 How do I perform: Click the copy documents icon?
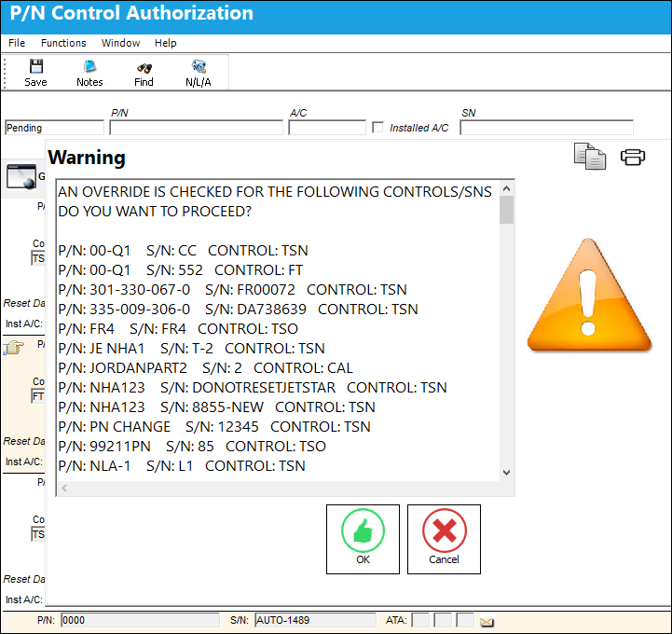[590, 156]
